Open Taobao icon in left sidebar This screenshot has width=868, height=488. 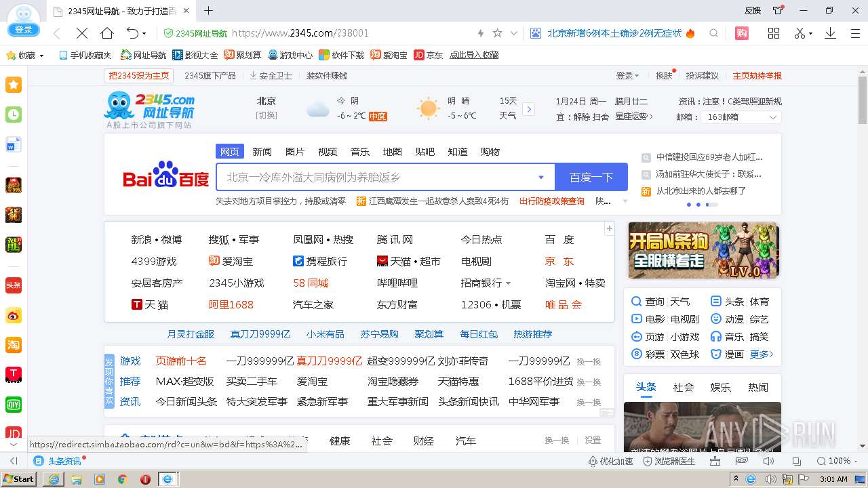pyautogui.click(x=14, y=345)
